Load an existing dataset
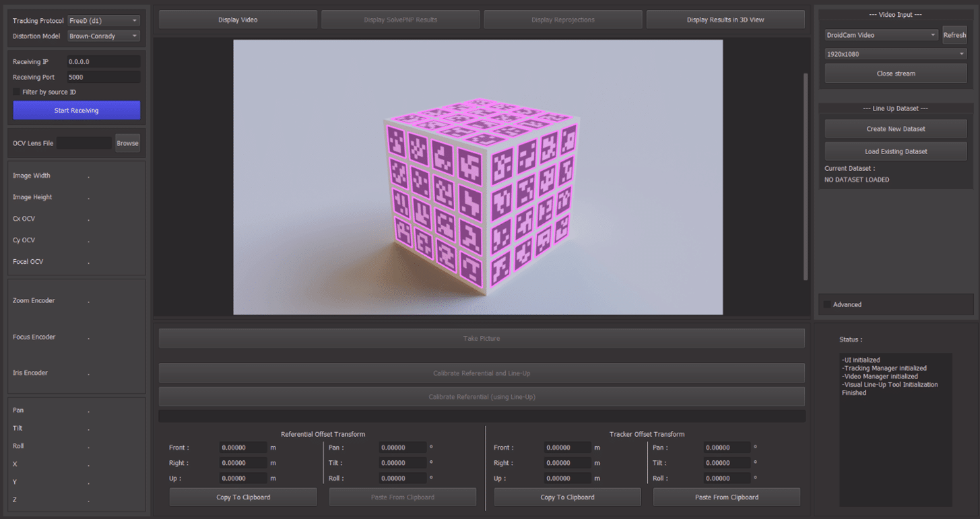Image resolution: width=980 pixels, height=519 pixels. click(x=895, y=151)
